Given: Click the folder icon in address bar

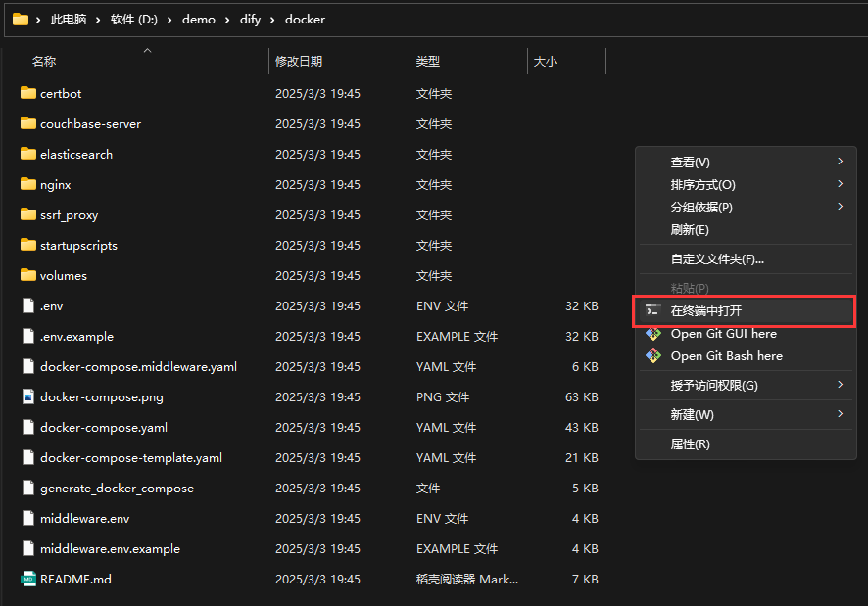Looking at the screenshot, I should [20, 20].
